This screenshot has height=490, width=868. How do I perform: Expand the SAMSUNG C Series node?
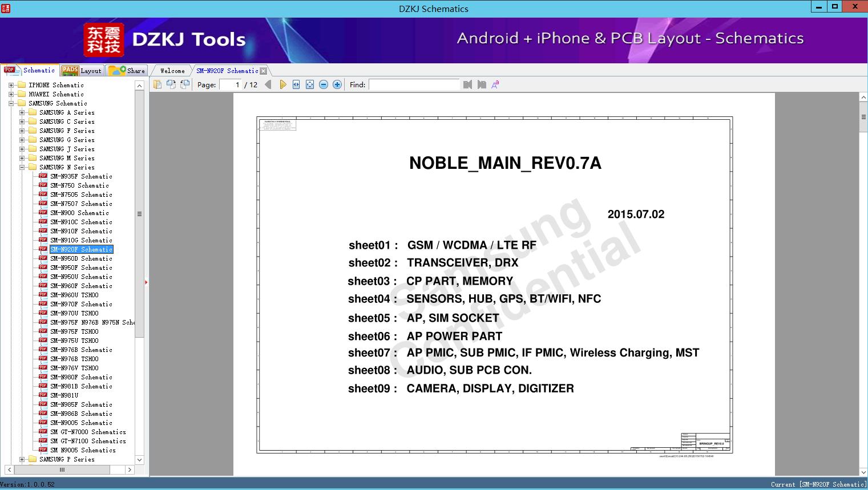22,122
